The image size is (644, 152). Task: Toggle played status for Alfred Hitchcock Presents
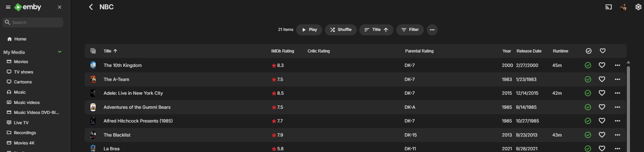point(588,121)
